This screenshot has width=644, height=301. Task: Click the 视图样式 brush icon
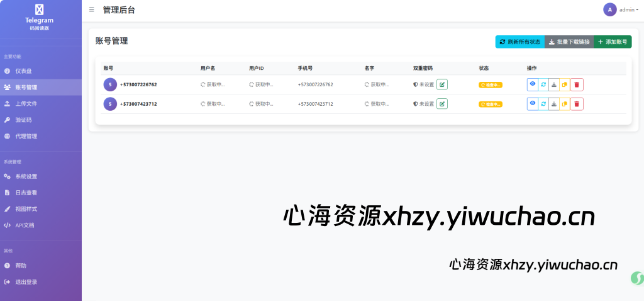7,209
